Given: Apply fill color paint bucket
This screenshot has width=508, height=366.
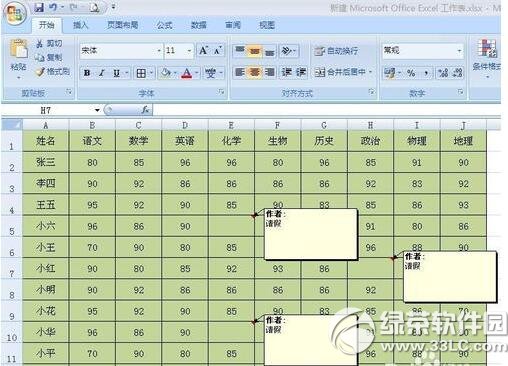Looking at the screenshot, I should (166, 73).
